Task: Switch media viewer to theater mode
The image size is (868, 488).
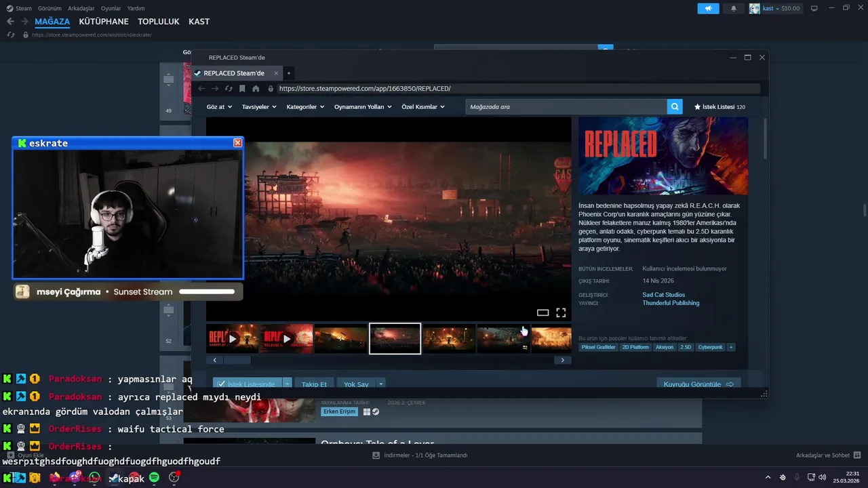Action: (542, 312)
